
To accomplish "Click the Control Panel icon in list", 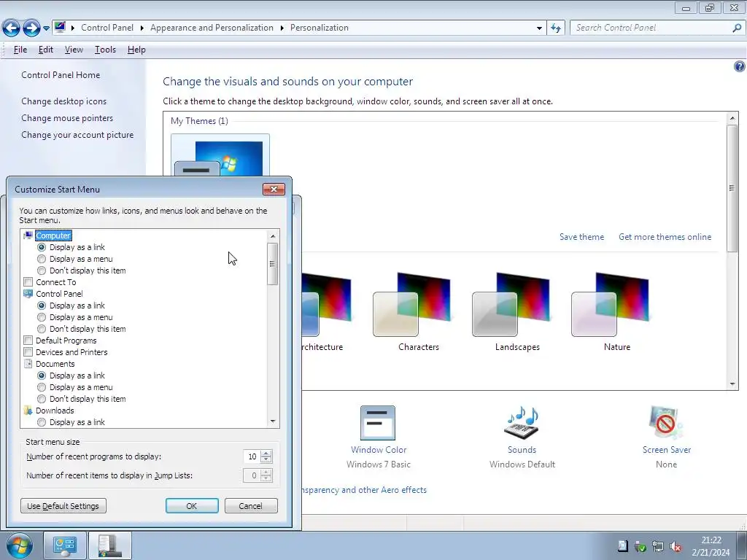I will [28, 294].
